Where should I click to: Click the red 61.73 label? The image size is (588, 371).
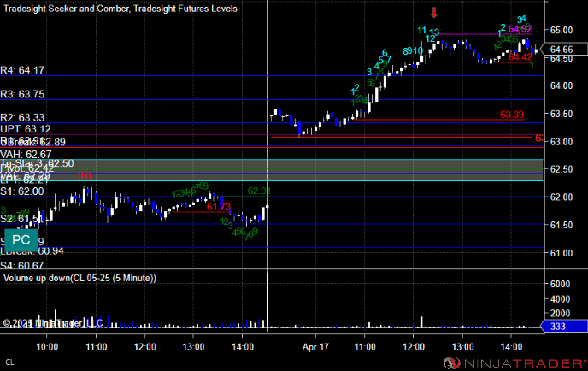[219, 207]
